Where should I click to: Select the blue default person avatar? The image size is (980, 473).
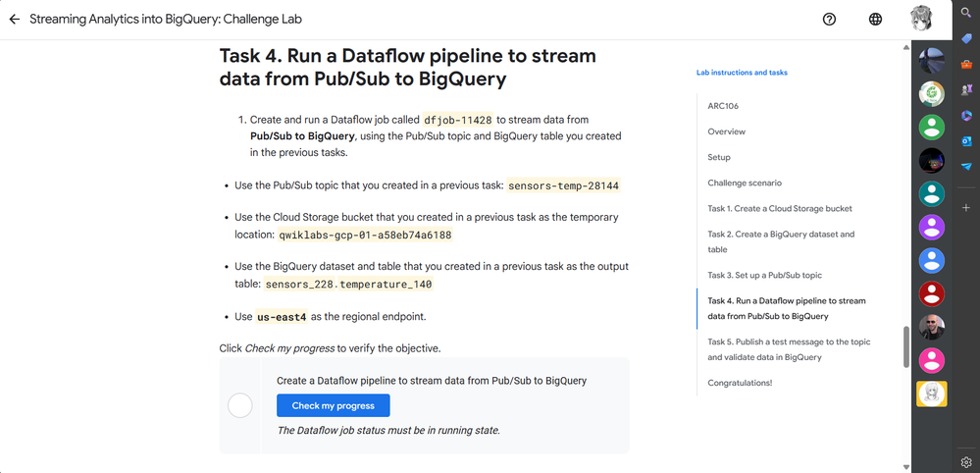[931, 261]
